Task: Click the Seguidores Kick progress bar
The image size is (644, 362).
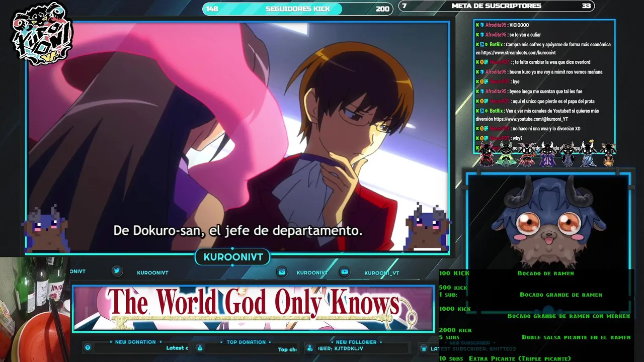Action: click(x=297, y=9)
